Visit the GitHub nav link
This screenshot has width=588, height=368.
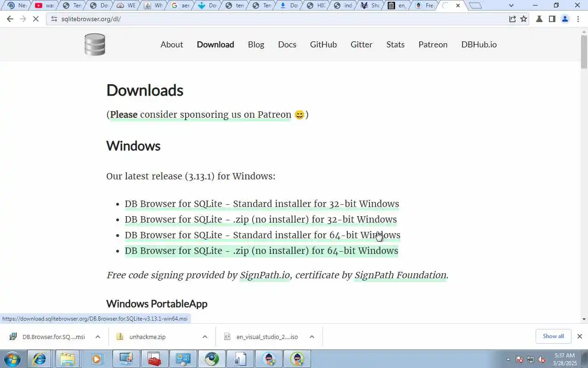tap(323, 45)
